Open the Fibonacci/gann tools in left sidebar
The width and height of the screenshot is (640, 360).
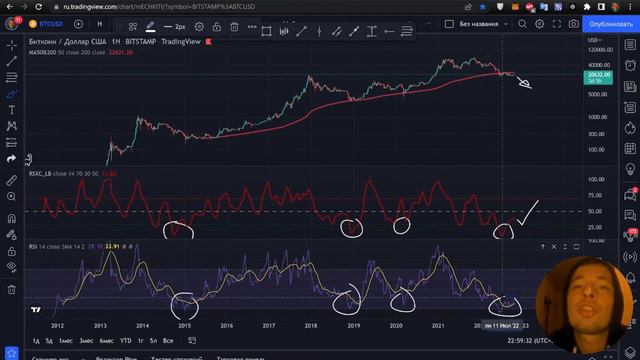(11, 77)
